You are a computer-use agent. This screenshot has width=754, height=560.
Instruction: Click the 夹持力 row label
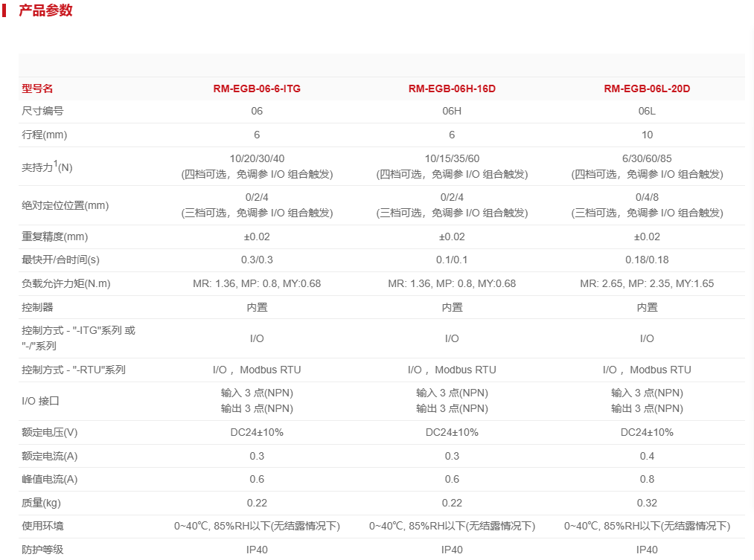click(x=47, y=167)
